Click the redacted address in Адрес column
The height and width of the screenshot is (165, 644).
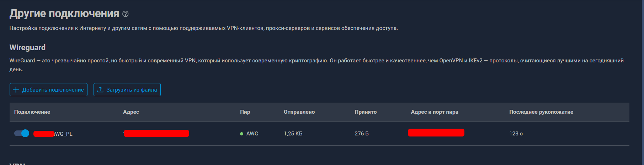click(x=156, y=133)
